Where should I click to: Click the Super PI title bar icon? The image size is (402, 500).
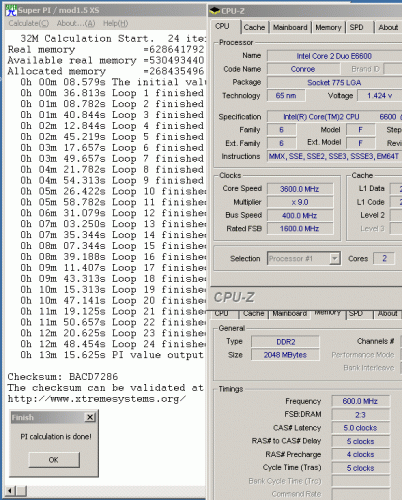[11, 10]
